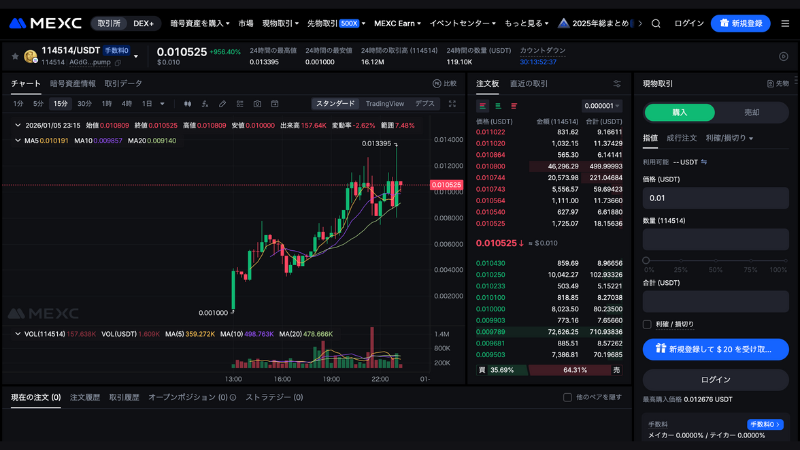This screenshot has height=450, width=800.
Task: Switch to 取引データ tab
Action: [x=123, y=84]
